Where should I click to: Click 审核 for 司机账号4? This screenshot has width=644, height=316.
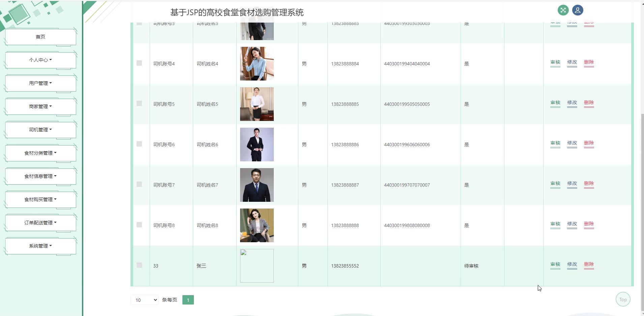click(555, 62)
